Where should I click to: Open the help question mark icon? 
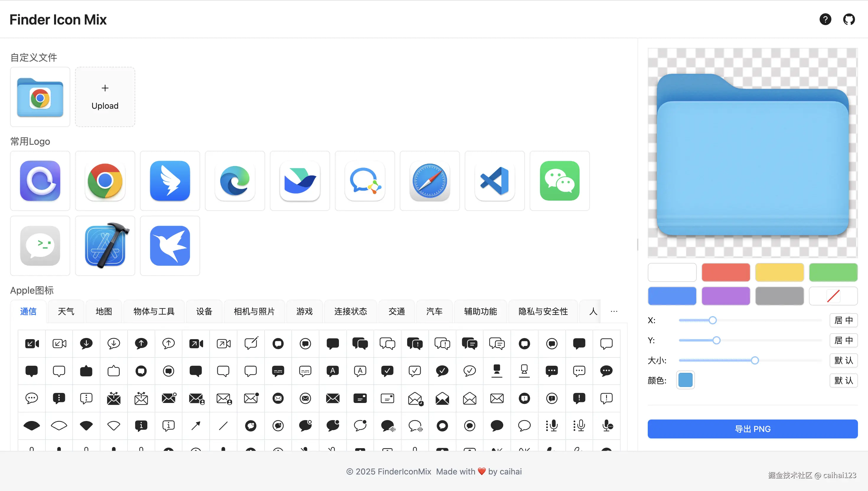tap(825, 19)
